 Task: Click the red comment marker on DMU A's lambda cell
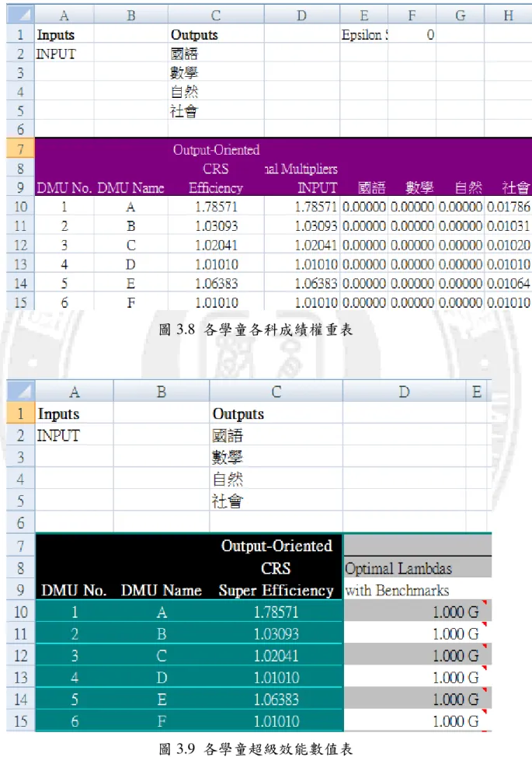point(485,602)
